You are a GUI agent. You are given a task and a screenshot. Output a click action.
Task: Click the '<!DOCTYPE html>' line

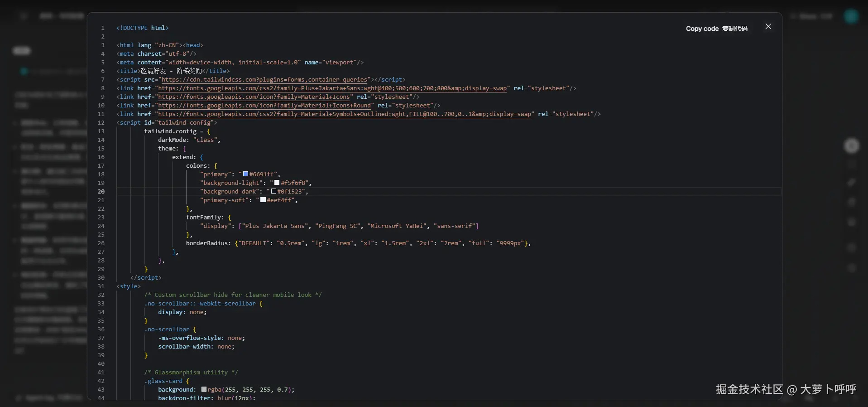[142, 28]
